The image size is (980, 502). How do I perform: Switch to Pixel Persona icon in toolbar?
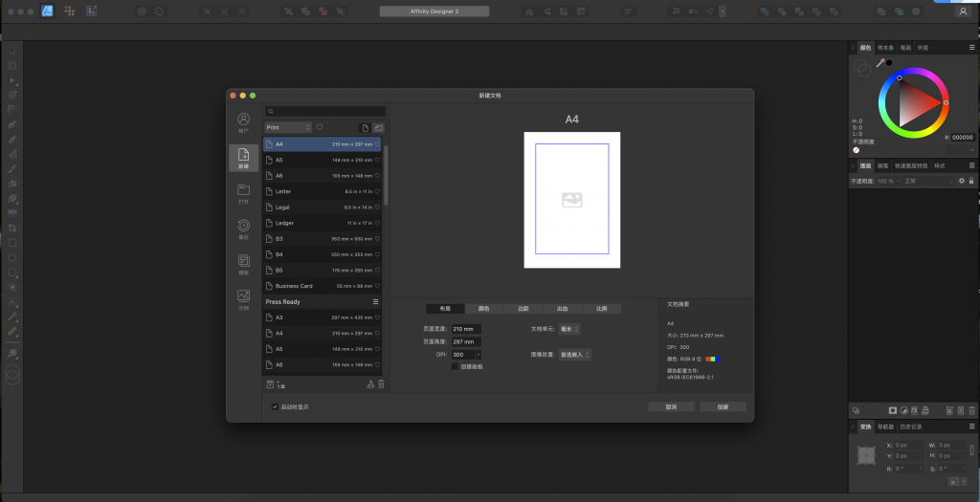tap(69, 11)
